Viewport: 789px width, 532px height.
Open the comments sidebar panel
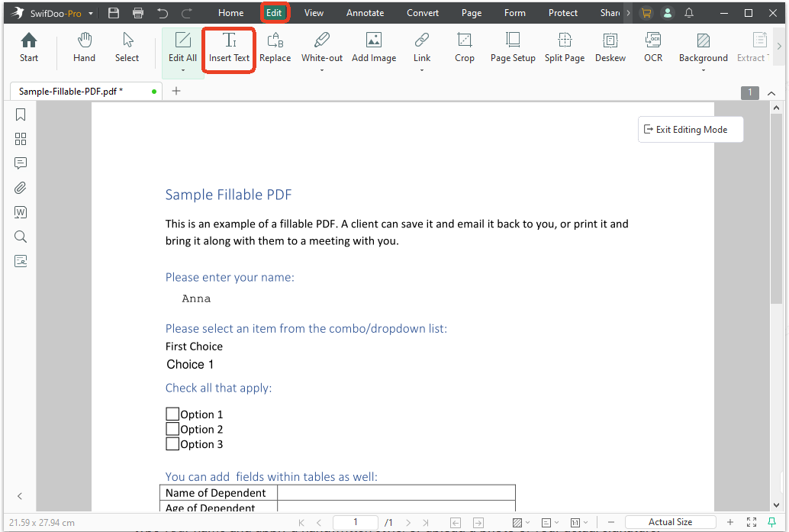click(x=21, y=163)
